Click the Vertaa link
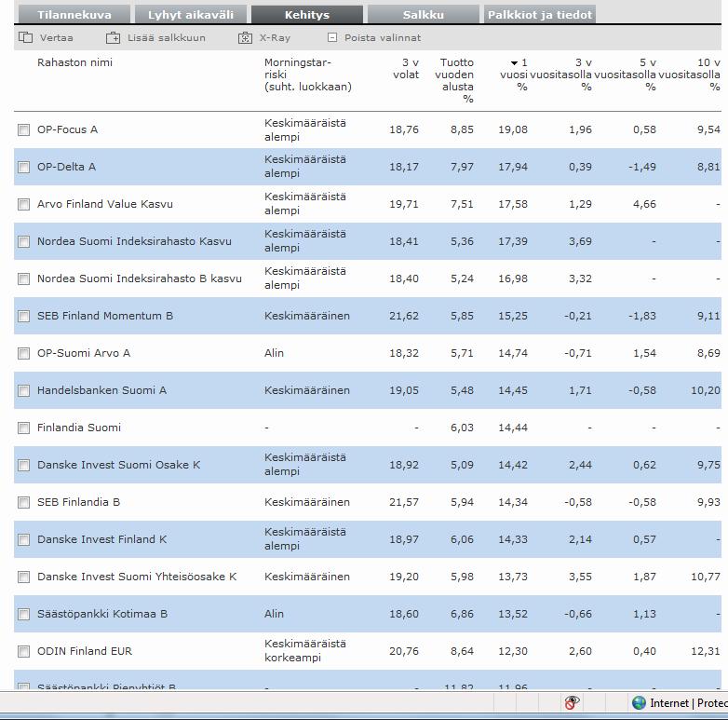This screenshot has width=728, height=720. click(56, 37)
